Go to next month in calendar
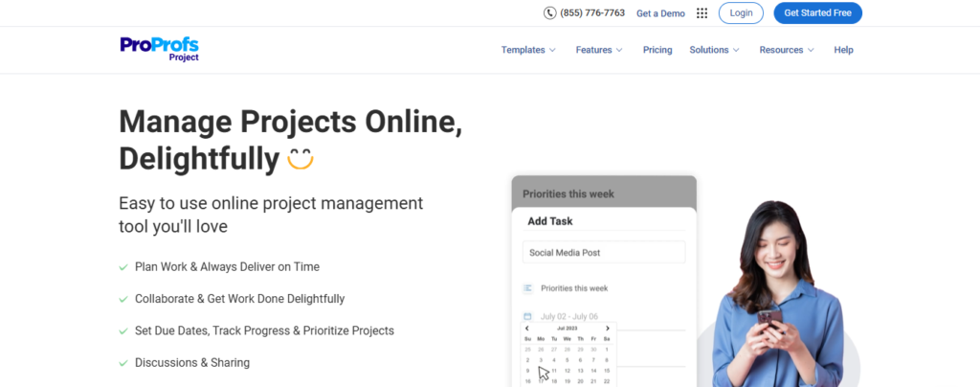The width and height of the screenshot is (980, 387). [607, 329]
